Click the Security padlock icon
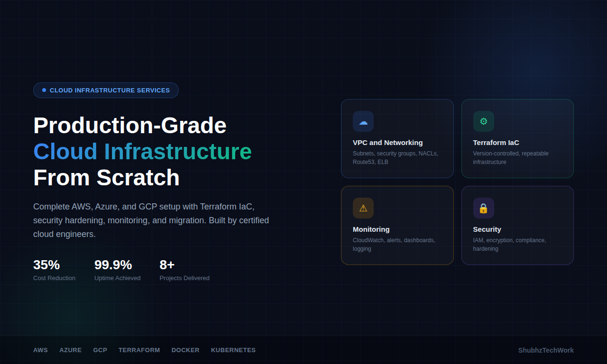607x364 pixels. pos(483,208)
